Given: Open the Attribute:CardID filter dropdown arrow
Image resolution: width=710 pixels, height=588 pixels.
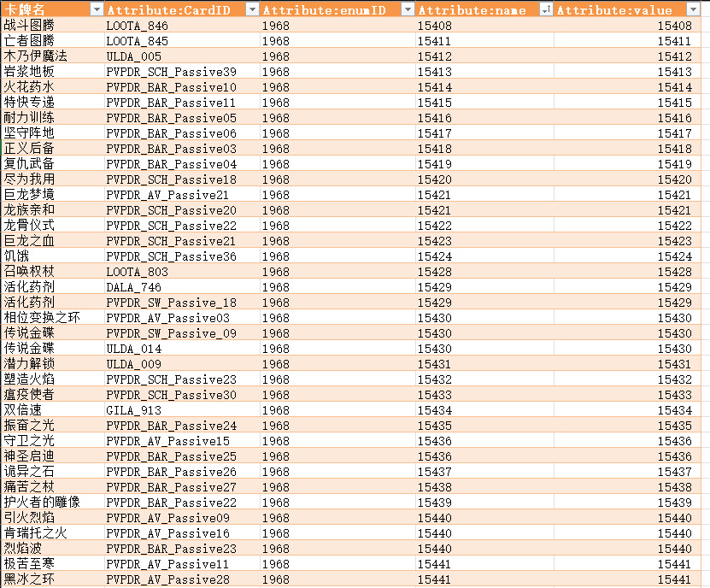Looking at the screenshot, I should pyautogui.click(x=252, y=9).
